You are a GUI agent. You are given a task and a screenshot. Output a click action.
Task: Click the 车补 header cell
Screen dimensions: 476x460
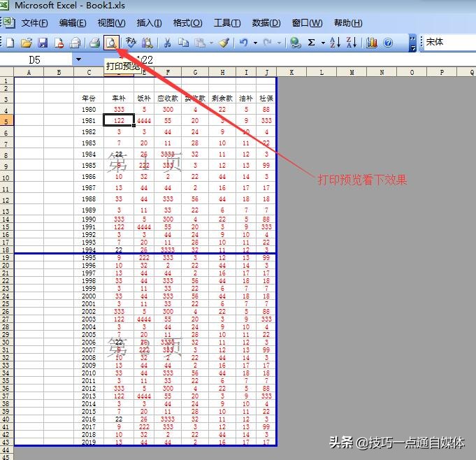point(119,98)
